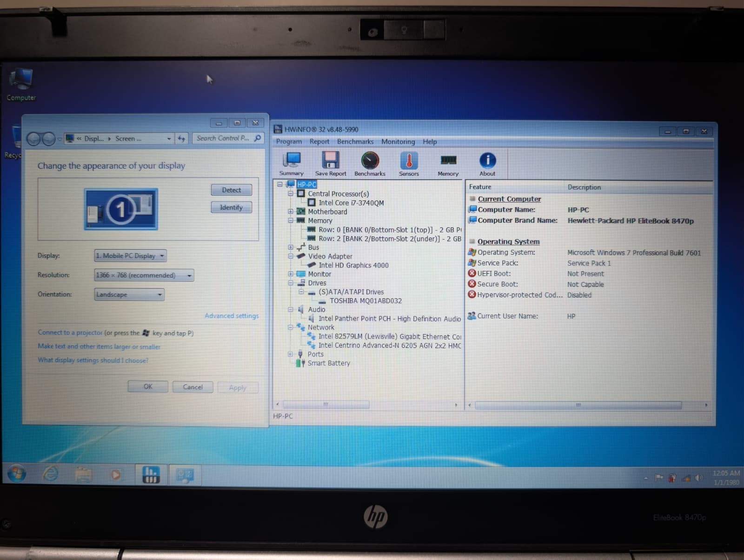Collapse the Central Processor(s) node
The image size is (744, 560).
point(291,193)
